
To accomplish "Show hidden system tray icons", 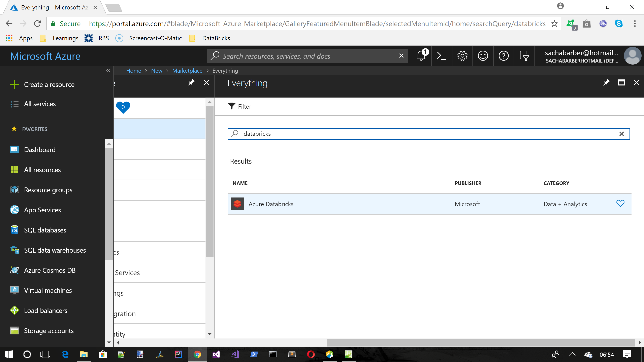I will click(572, 354).
